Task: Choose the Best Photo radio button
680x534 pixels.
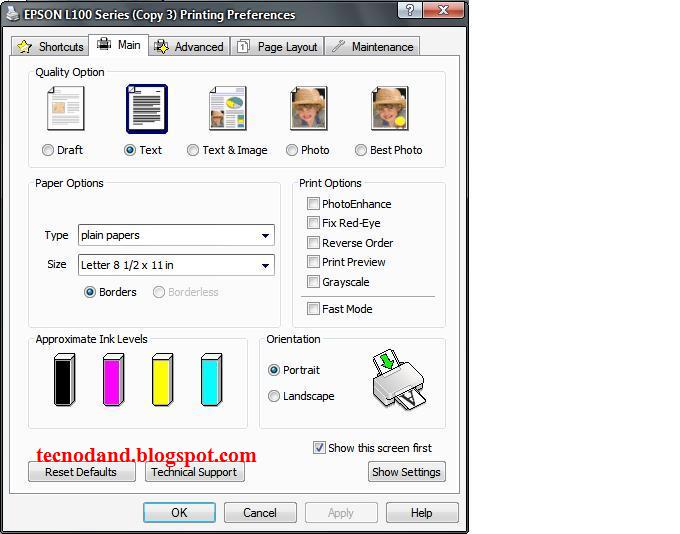Action: [360, 150]
